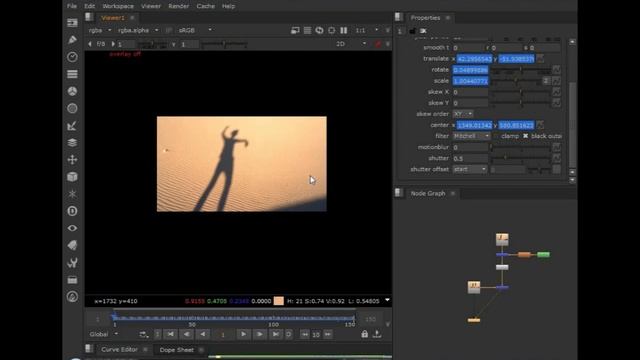Open the Other nodes icon
This screenshot has height=360, width=640.
click(72, 280)
